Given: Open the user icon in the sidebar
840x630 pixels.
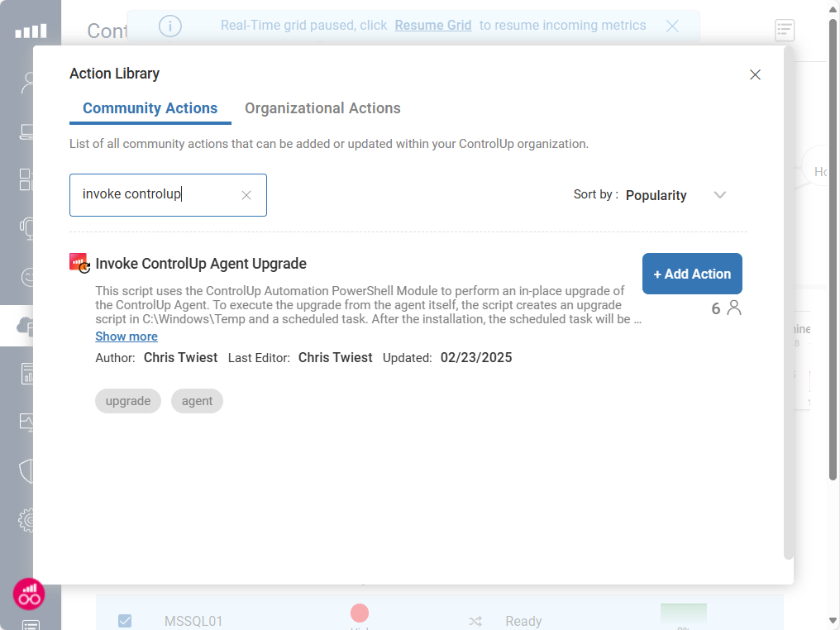Looking at the screenshot, I should pos(26,83).
